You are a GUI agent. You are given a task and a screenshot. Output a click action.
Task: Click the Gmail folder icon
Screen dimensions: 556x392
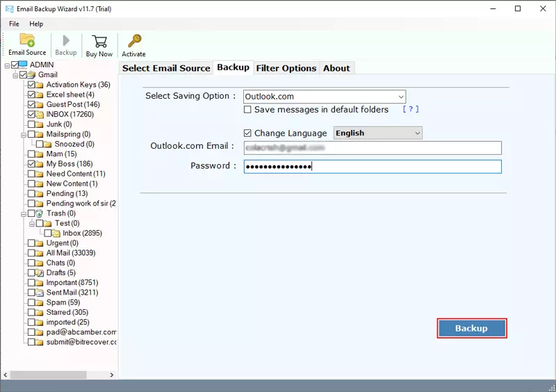coord(31,74)
